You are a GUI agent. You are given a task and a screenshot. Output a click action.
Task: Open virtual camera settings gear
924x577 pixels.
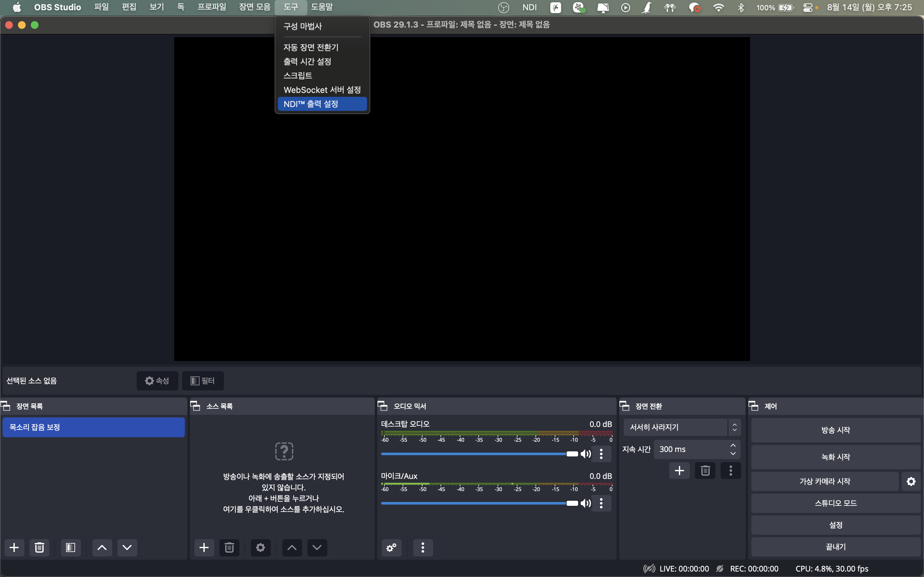[x=911, y=481]
